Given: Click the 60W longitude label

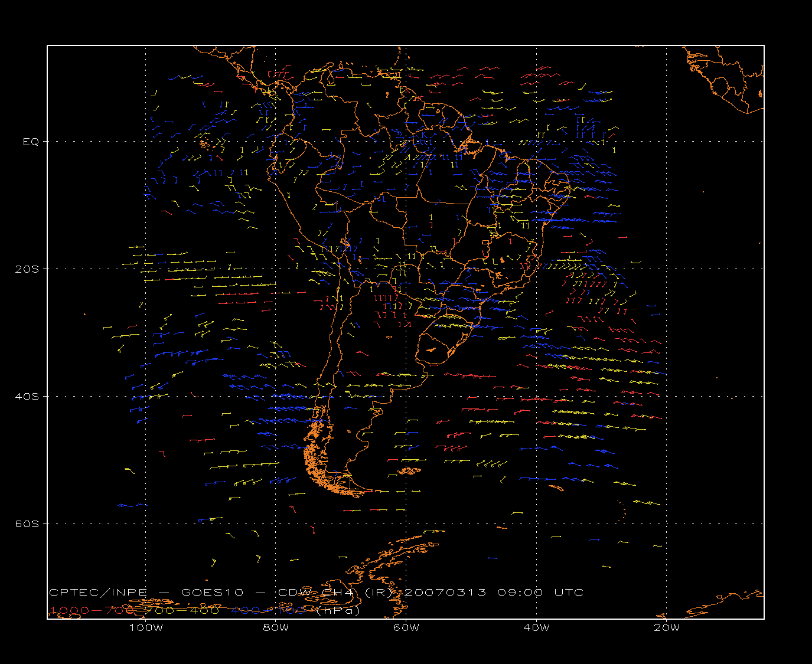Looking at the screenshot, I should point(406,627).
